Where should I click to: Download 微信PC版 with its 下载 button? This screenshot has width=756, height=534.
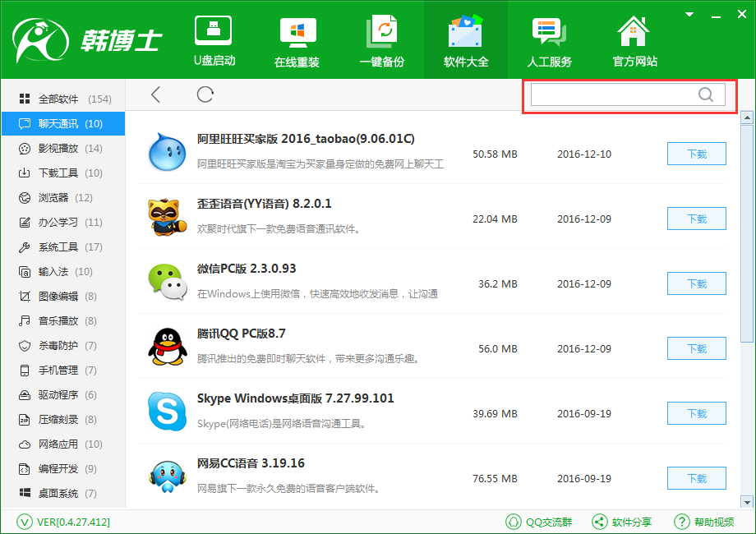(x=696, y=283)
